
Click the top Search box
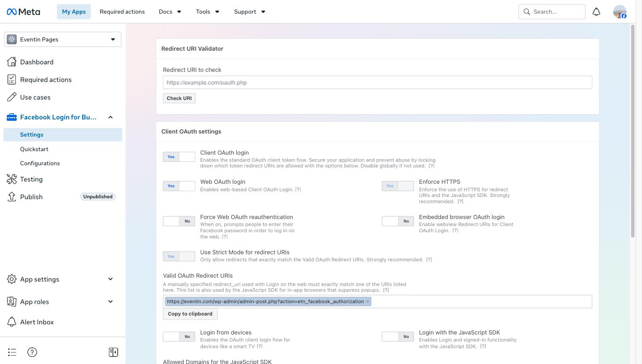pyautogui.click(x=552, y=12)
